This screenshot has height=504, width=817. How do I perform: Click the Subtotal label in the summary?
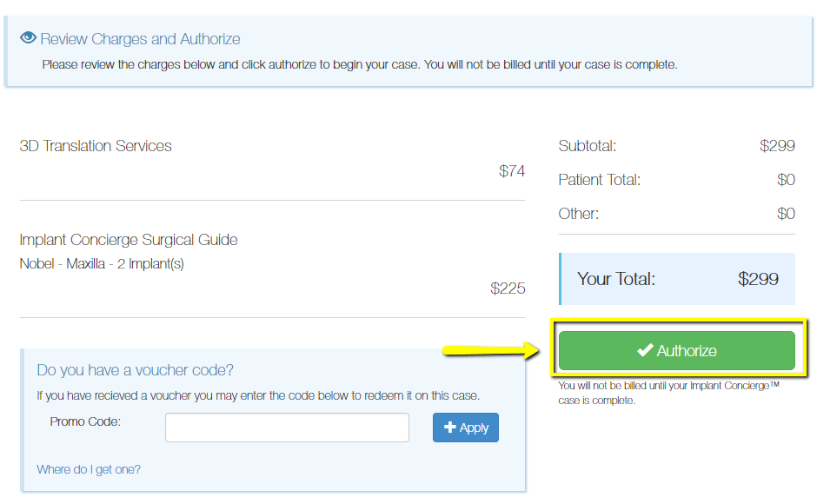588,146
